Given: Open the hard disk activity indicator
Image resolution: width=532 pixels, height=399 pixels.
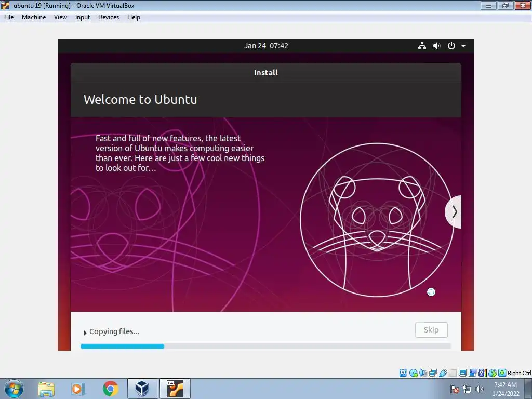Looking at the screenshot, I should pyautogui.click(x=403, y=373).
